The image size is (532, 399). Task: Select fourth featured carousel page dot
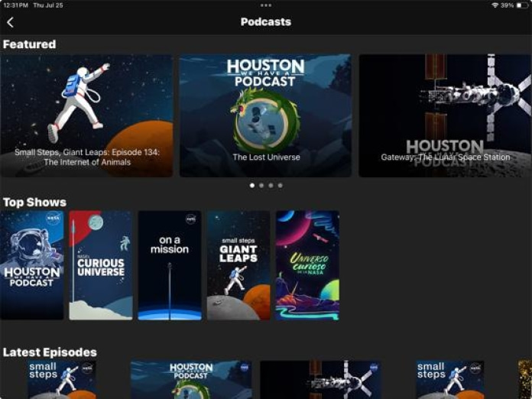[x=280, y=186]
